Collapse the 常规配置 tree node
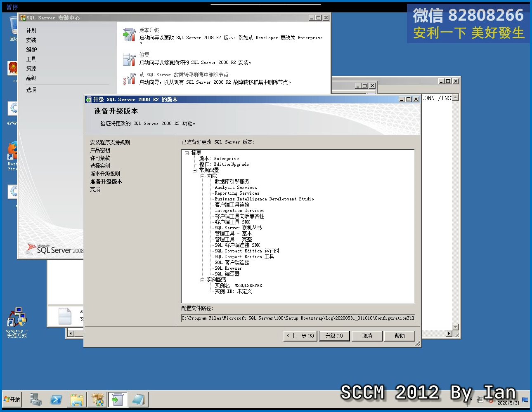Viewport: 532px width, 412px height. pyautogui.click(x=195, y=170)
